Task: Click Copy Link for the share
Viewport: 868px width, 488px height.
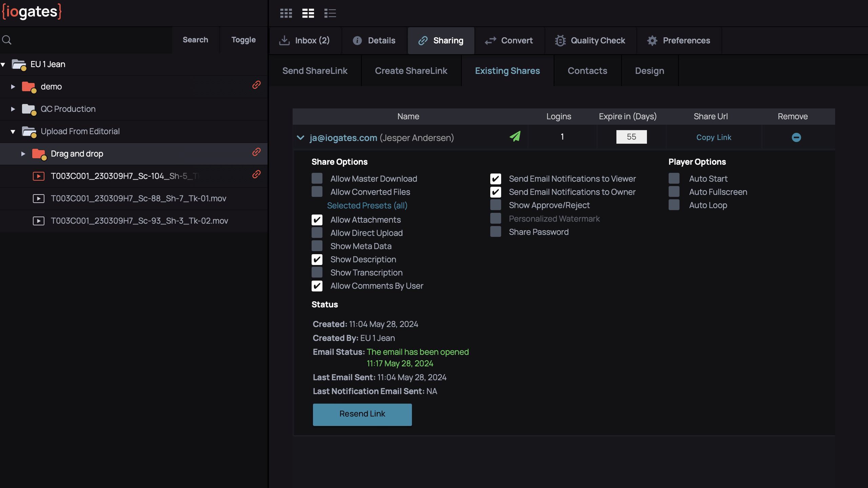Action: [x=714, y=137]
